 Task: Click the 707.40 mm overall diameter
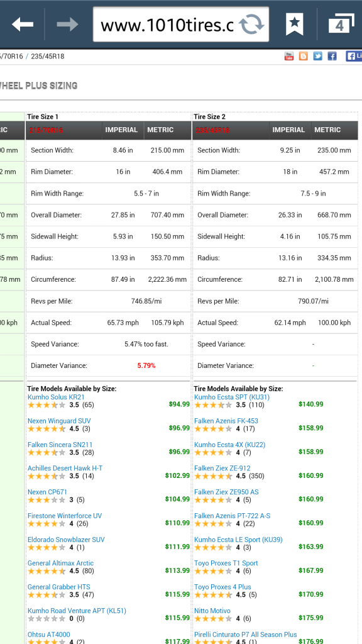pyautogui.click(x=168, y=215)
